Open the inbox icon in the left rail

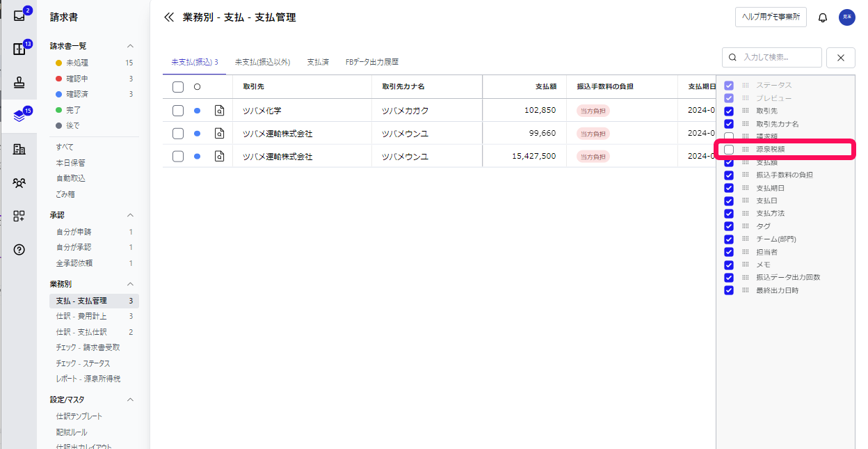[19, 15]
